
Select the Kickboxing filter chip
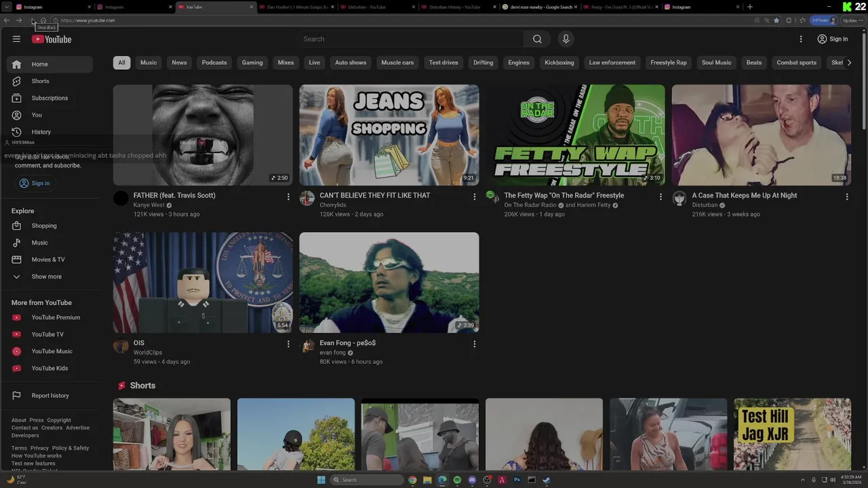559,62
